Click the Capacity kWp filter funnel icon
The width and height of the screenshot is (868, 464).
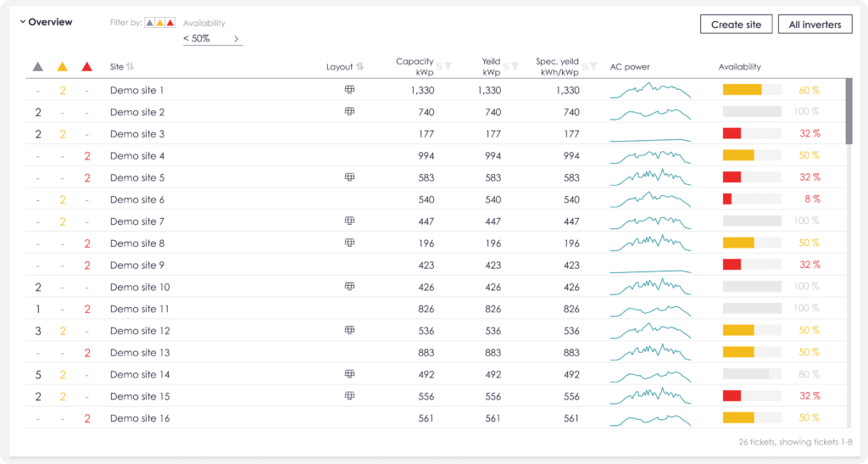click(448, 66)
